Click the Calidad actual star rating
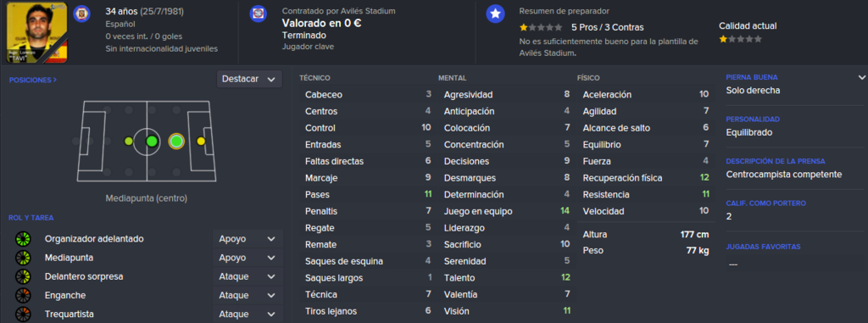Viewport: 868px width, 323px height. (x=740, y=39)
